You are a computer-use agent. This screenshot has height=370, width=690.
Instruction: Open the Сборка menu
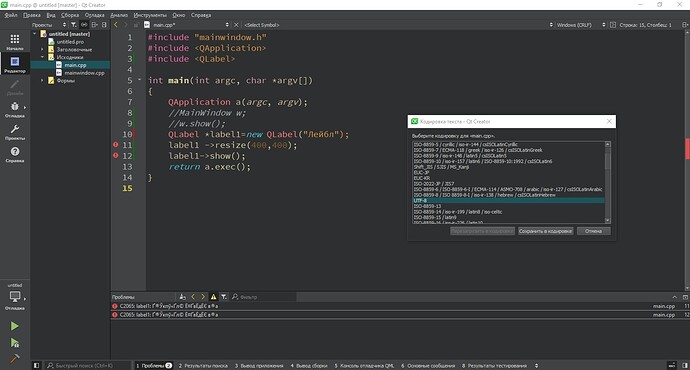pos(70,15)
